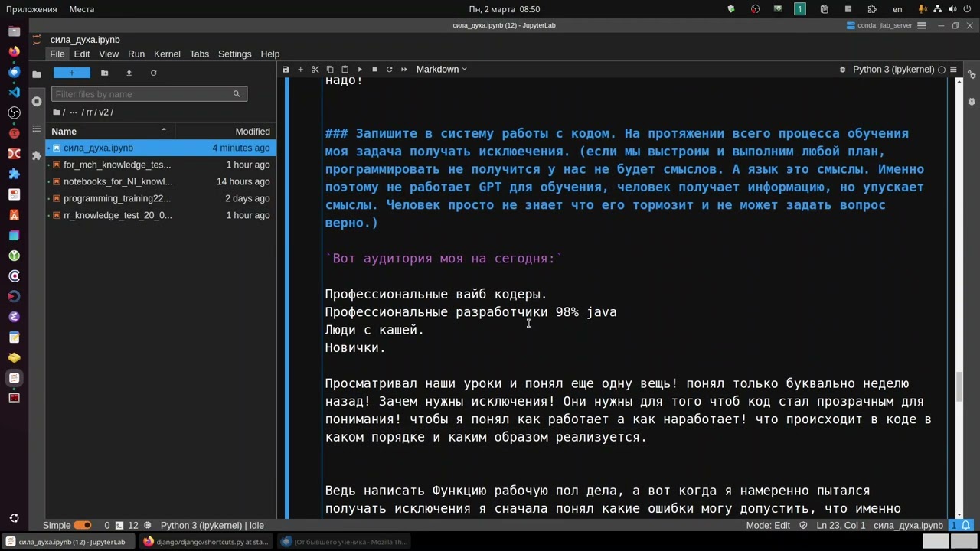Image resolution: width=980 pixels, height=551 pixels.
Task: Run the selected cell
Action: pos(360,69)
